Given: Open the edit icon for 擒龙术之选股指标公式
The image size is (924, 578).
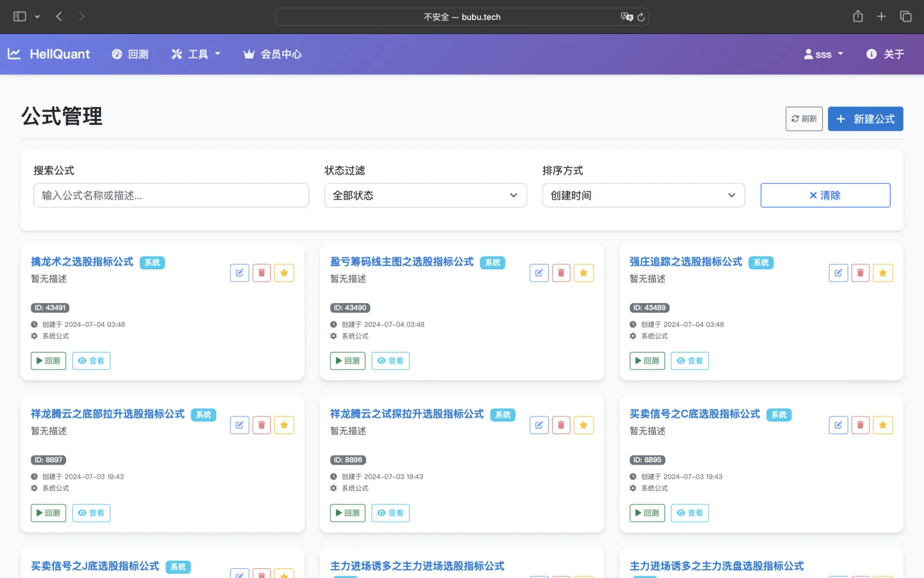Looking at the screenshot, I should pyautogui.click(x=239, y=272).
